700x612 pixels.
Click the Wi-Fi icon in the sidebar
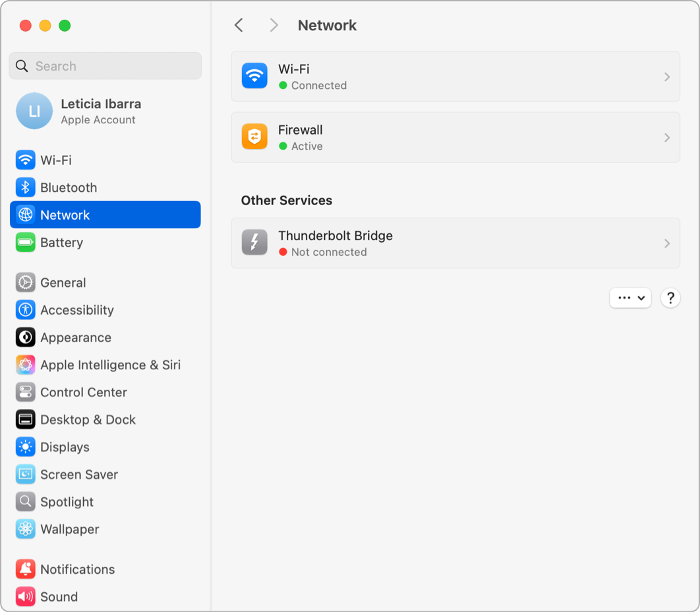[x=25, y=160]
